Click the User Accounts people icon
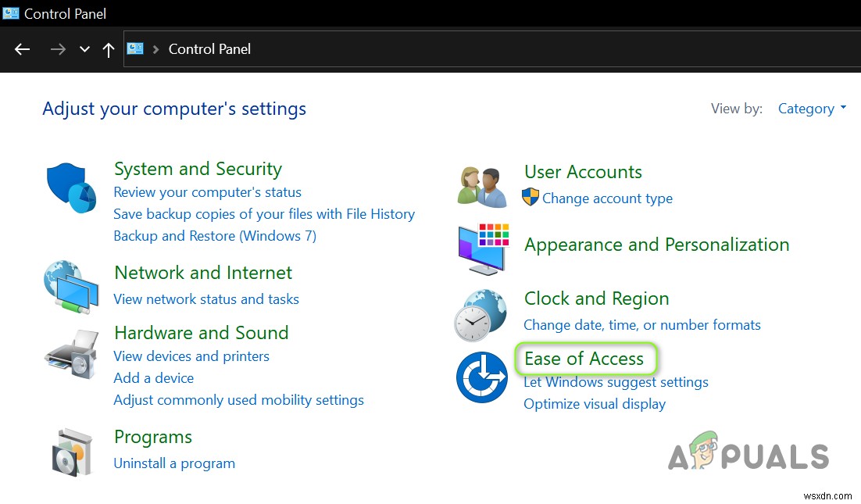Viewport: 861px width, 504px height. pos(481,184)
